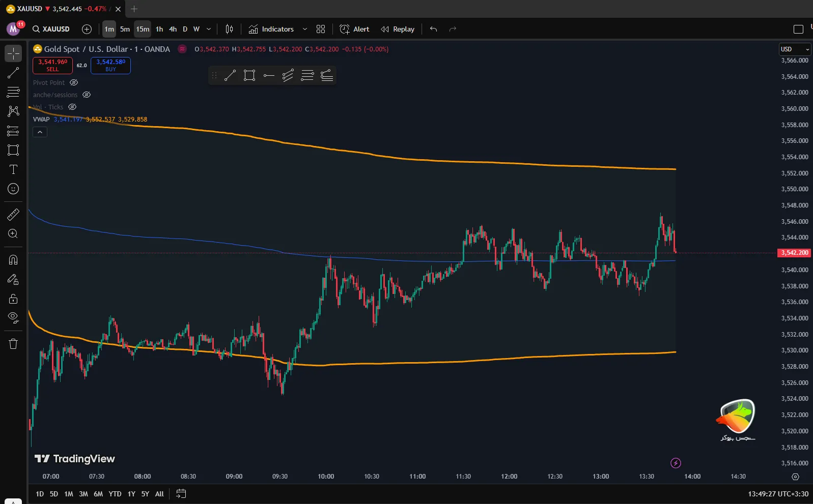Toggle stay in drawing mode
Screen dimensions: 813x504
(13, 279)
